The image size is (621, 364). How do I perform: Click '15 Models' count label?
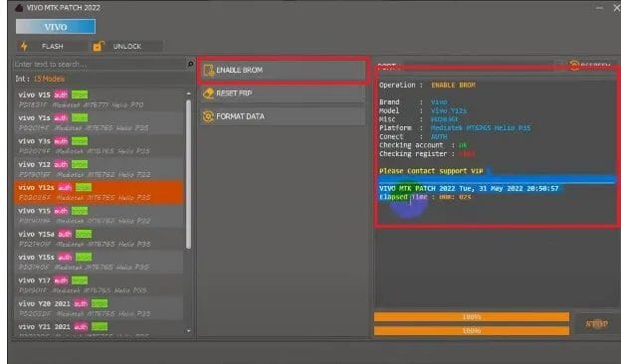(49, 79)
